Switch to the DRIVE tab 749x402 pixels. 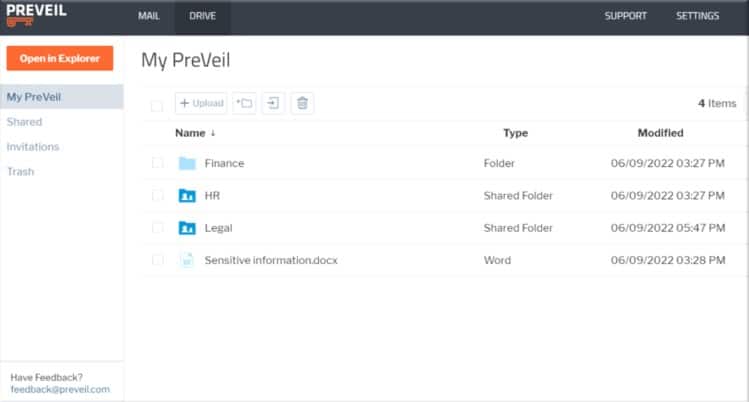point(203,16)
